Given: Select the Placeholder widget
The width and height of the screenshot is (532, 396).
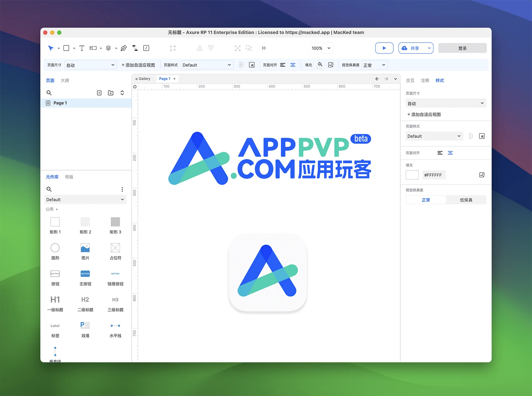Looking at the screenshot, I should [115, 251].
